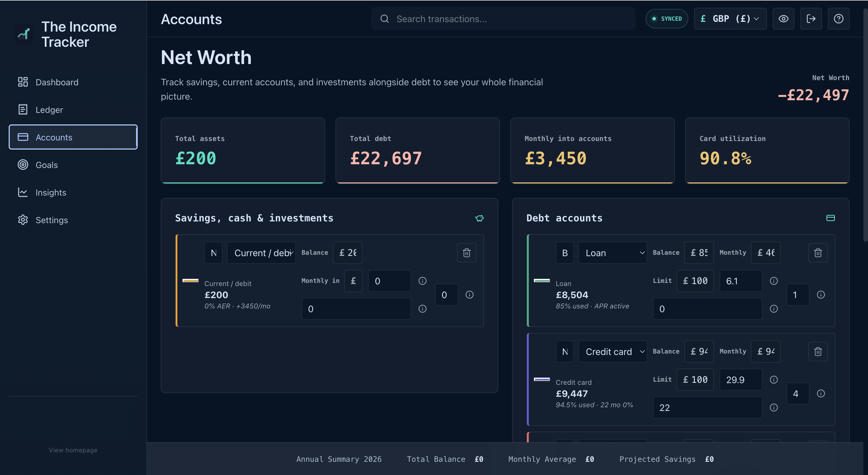Click info icon beside savings small 0 box
This screenshot has height=475, width=868.
coord(469,295)
